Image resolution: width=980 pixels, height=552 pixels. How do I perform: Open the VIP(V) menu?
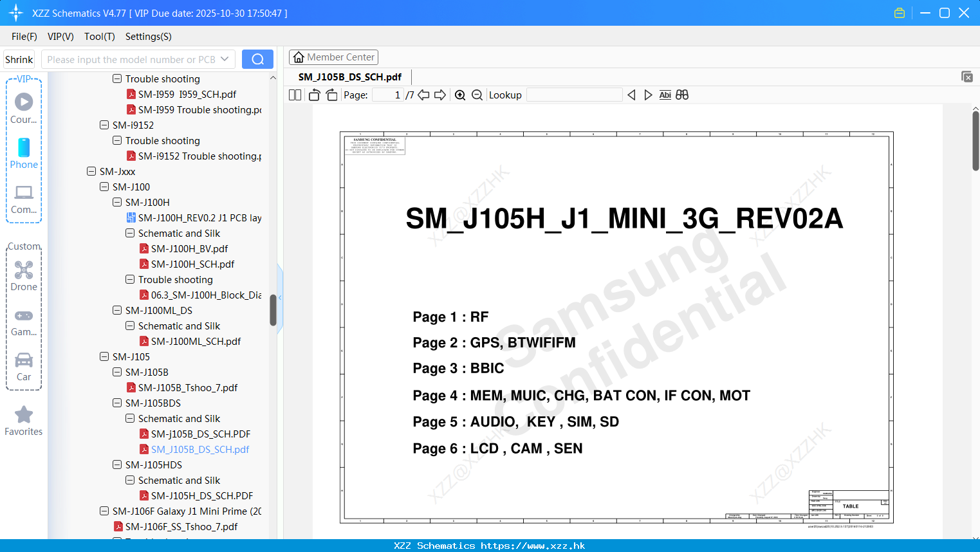point(60,37)
